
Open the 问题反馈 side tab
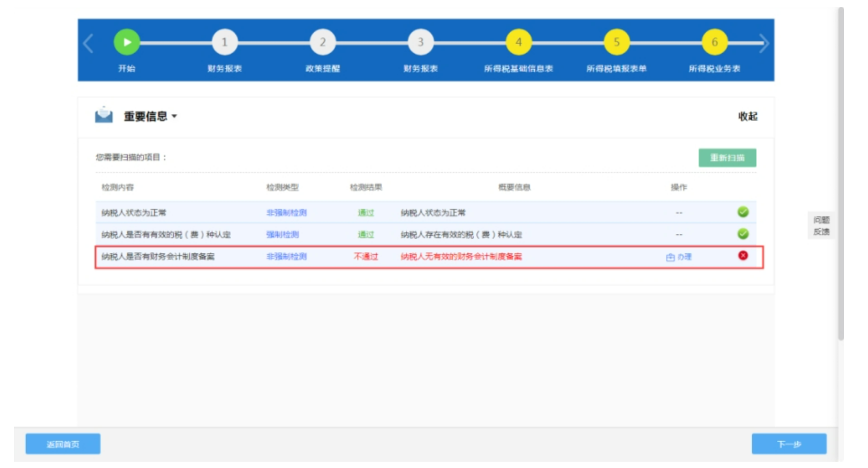(821, 226)
